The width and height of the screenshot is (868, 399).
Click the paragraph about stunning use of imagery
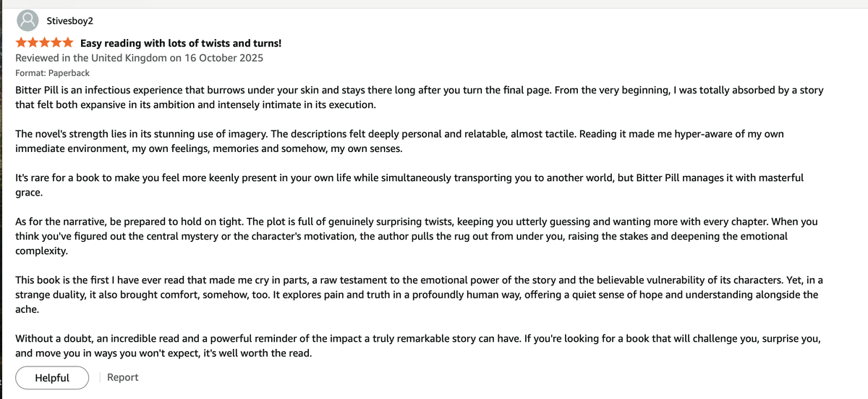pyautogui.click(x=400, y=141)
